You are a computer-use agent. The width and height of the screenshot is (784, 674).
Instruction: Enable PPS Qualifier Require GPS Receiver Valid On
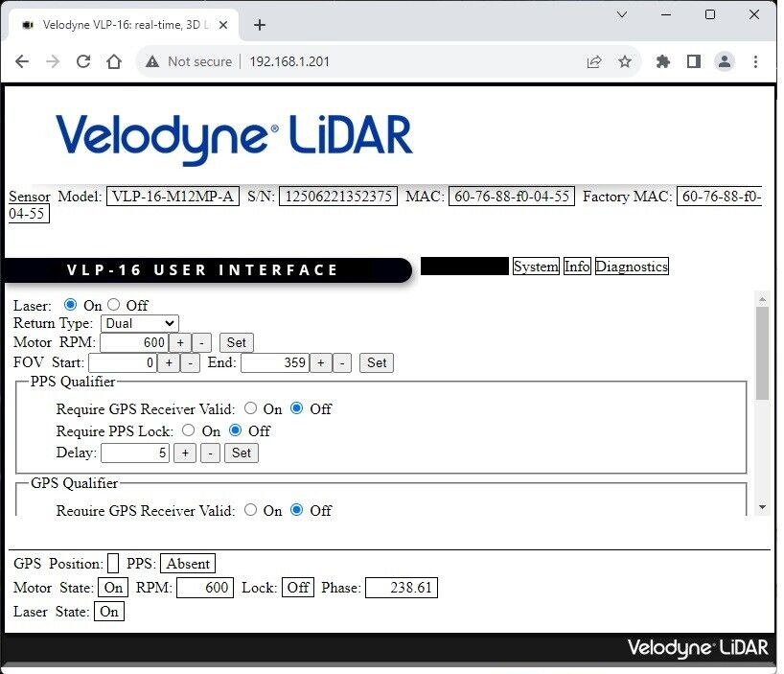[x=250, y=408]
